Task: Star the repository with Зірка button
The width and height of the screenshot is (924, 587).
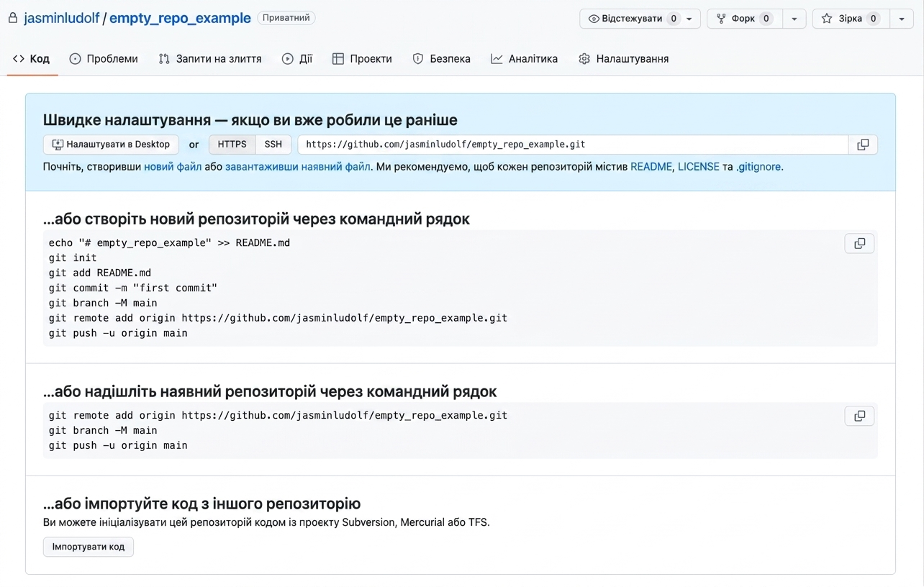Action: (851, 19)
